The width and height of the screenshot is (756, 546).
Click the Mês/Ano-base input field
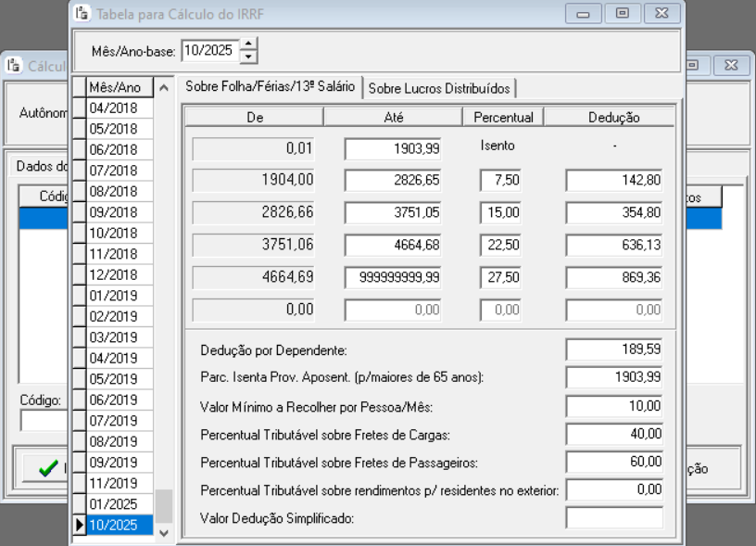pyautogui.click(x=209, y=50)
